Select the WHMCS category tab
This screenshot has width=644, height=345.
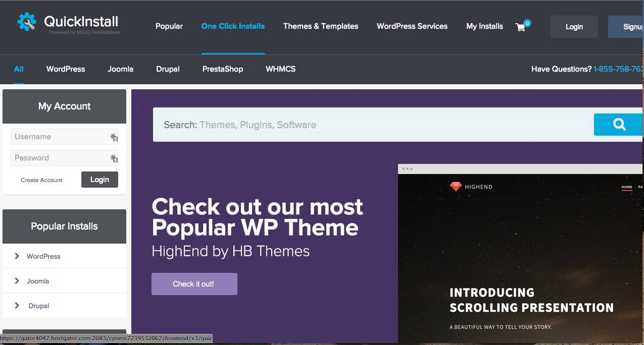click(x=280, y=69)
